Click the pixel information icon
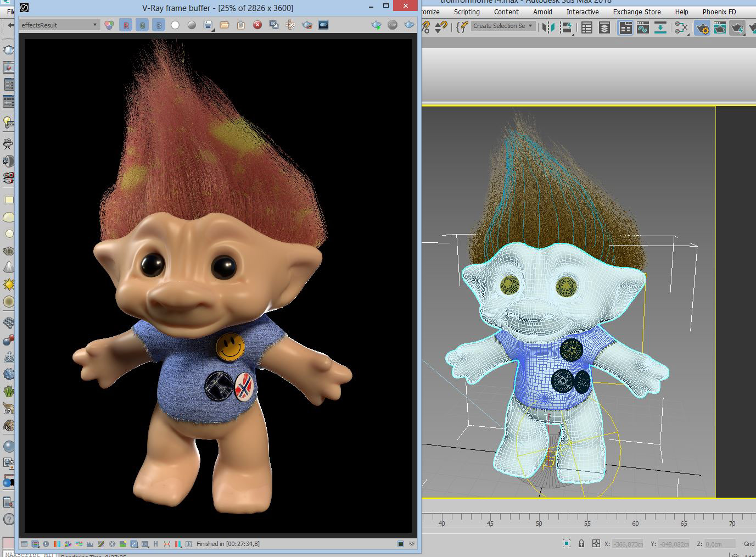 (x=46, y=544)
